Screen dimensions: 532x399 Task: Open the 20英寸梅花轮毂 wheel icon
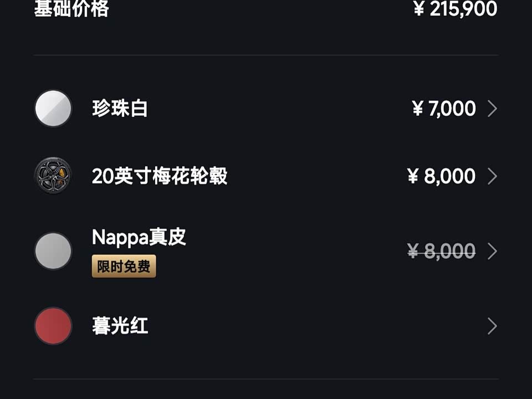coord(53,176)
